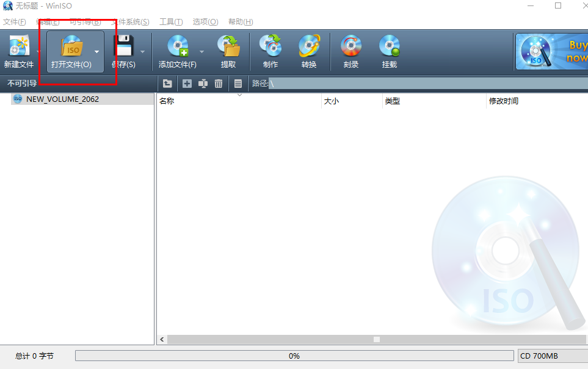The image size is (588, 369).
Task: Click the rename icon beside trash
Action: tap(203, 84)
